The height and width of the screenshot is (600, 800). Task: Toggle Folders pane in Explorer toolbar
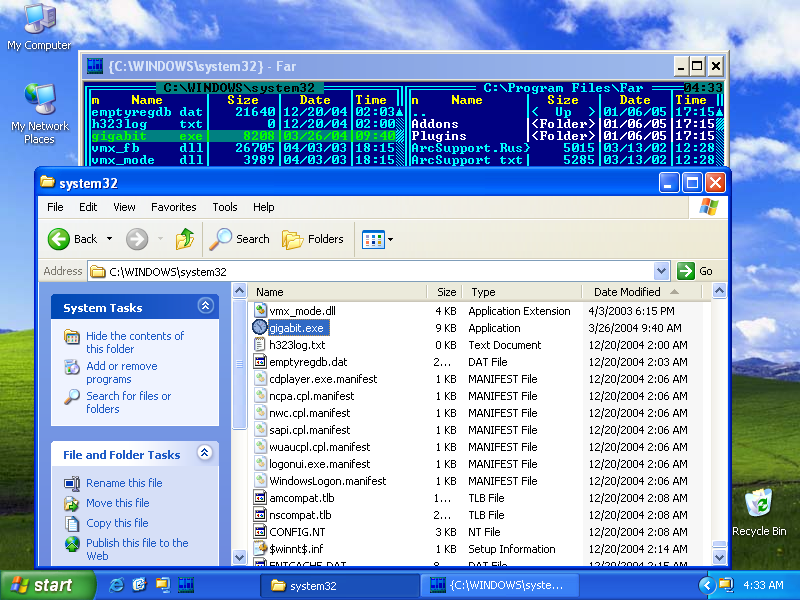(x=312, y=239)
